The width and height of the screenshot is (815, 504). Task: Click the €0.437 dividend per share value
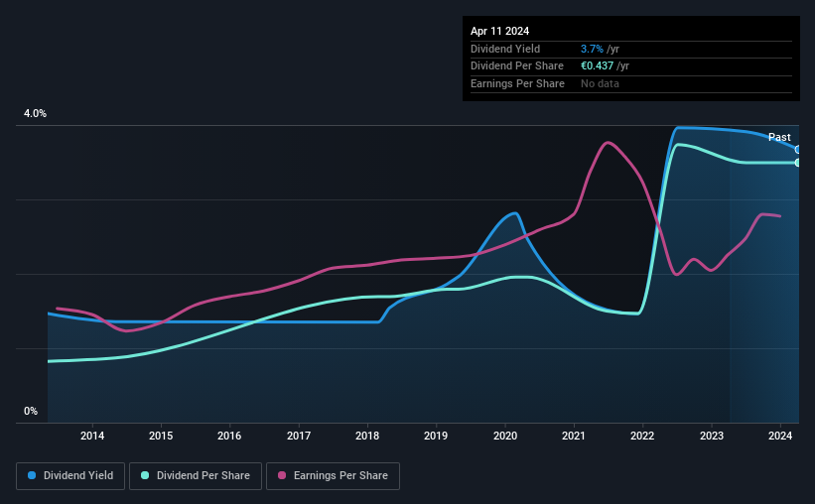point(597,66)
